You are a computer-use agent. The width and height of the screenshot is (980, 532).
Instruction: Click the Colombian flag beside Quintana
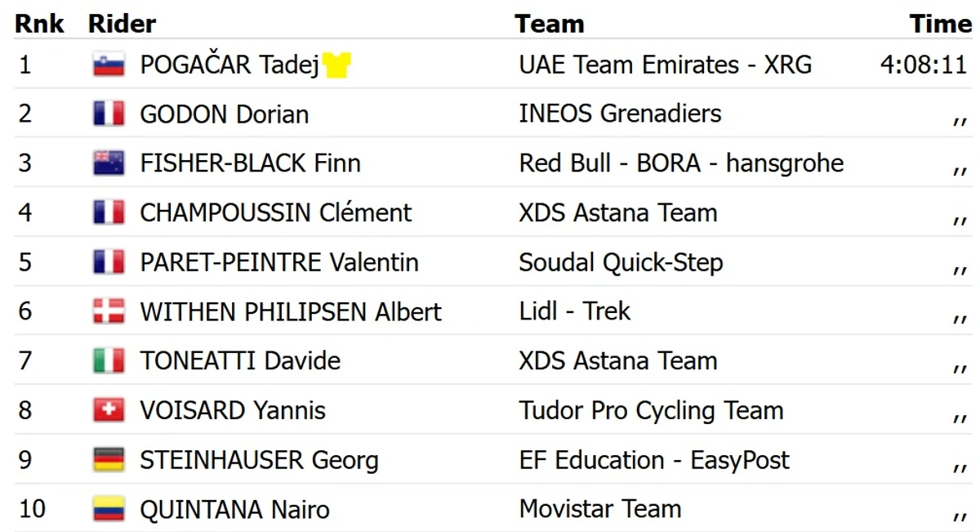(109, 509)
